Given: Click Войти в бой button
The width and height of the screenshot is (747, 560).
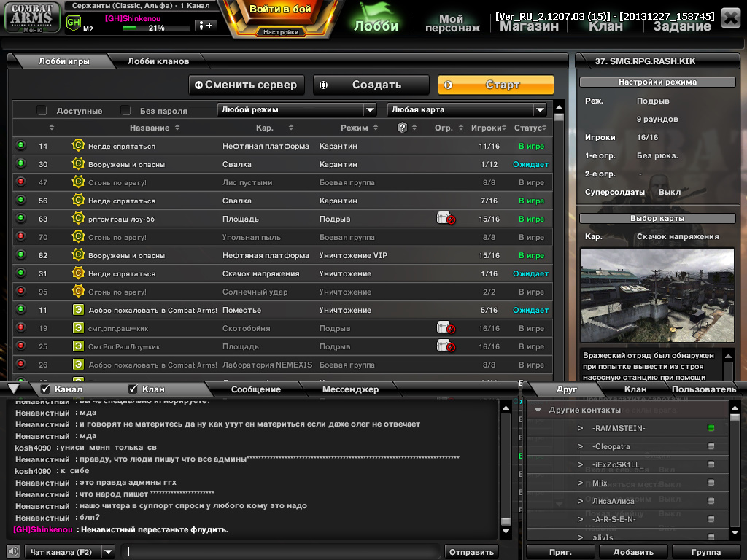Looking at the screenshot, I should pyautogui.click(x=280, y=9).
